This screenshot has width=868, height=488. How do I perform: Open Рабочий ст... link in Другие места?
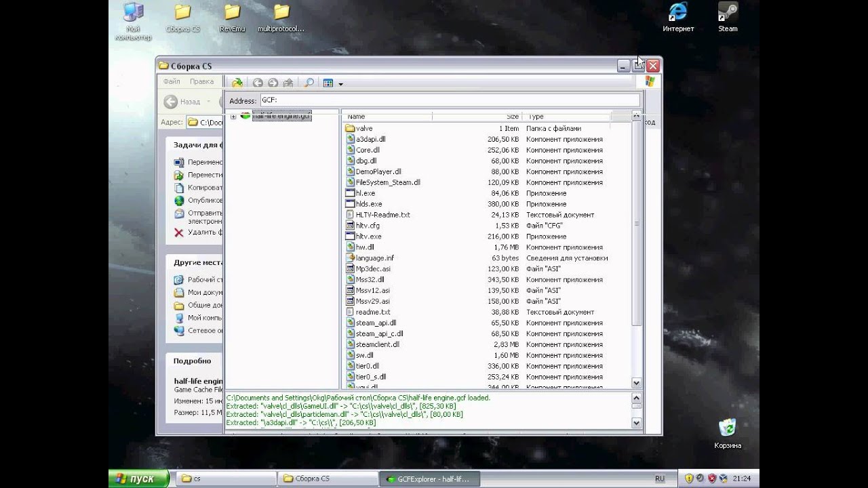click(x=199, y=279)
